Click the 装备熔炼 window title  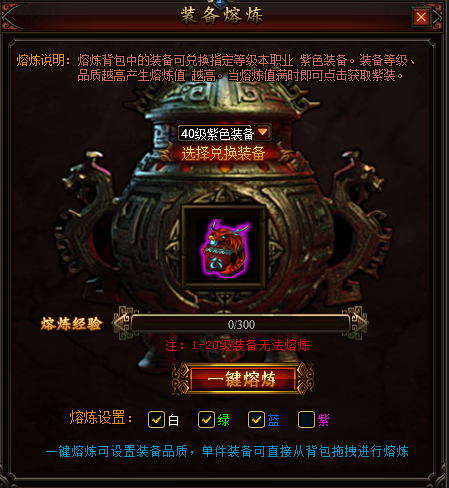click(x=221, y=16)
